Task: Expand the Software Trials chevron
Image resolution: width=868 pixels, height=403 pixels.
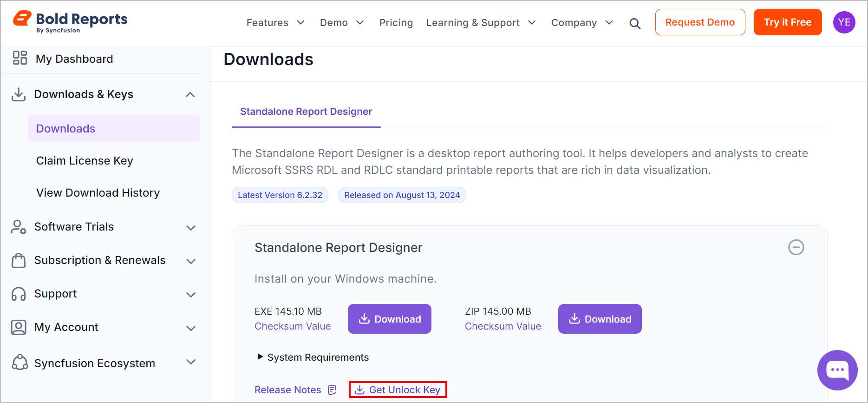Action: 190,228
